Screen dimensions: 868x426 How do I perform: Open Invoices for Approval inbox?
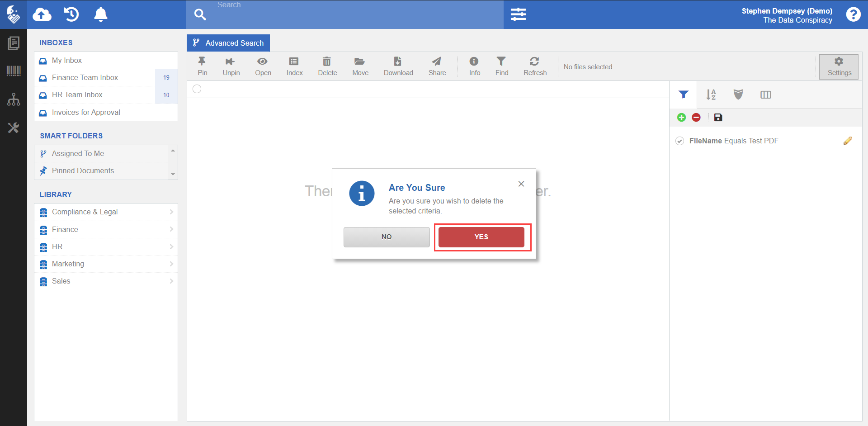tap(106, 113)
